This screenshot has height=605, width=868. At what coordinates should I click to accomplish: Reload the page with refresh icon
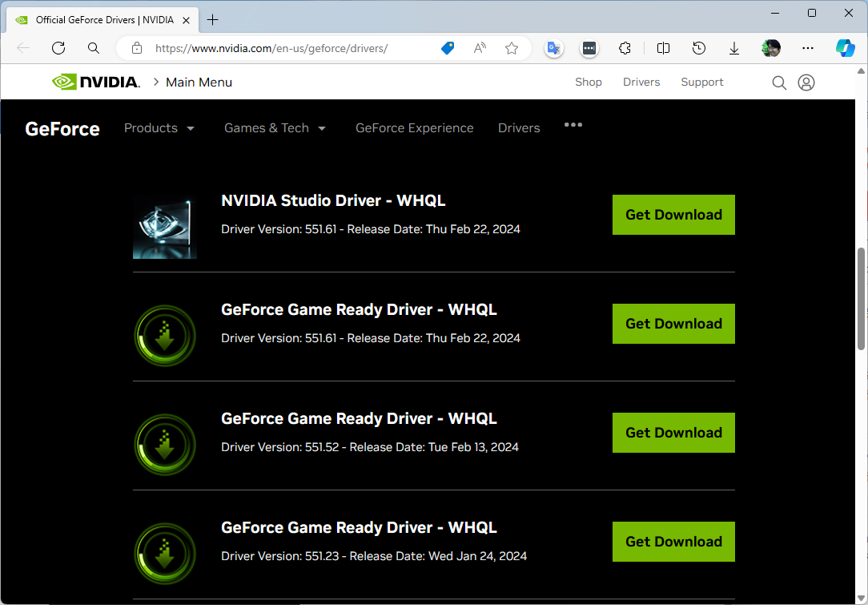[x=58, y=48]
